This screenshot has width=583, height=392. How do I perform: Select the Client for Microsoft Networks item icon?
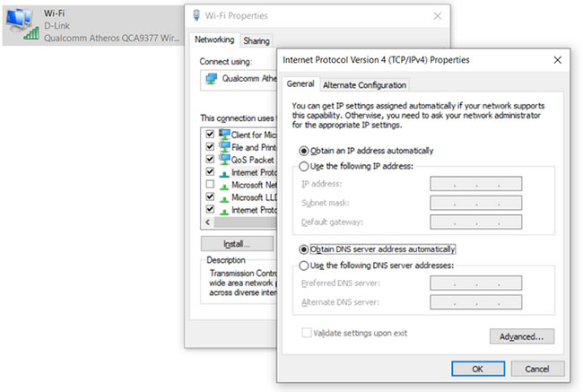point(224,135)
